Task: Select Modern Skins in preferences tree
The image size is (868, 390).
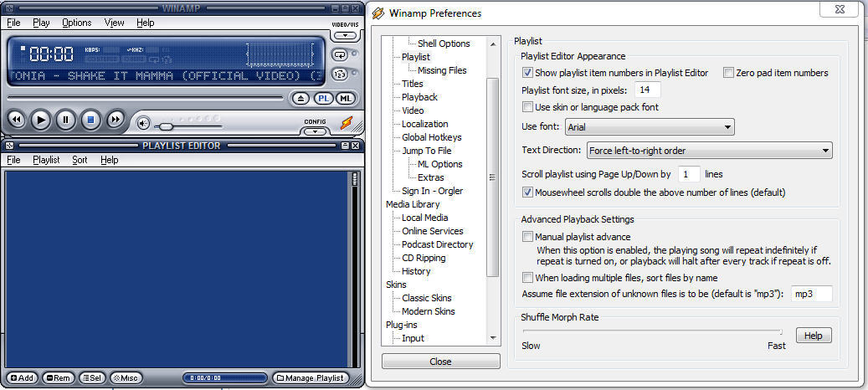Action: 429,311
